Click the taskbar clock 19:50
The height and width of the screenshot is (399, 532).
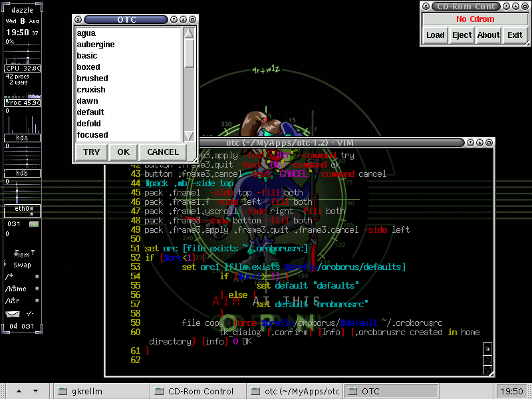coord(512,392)
